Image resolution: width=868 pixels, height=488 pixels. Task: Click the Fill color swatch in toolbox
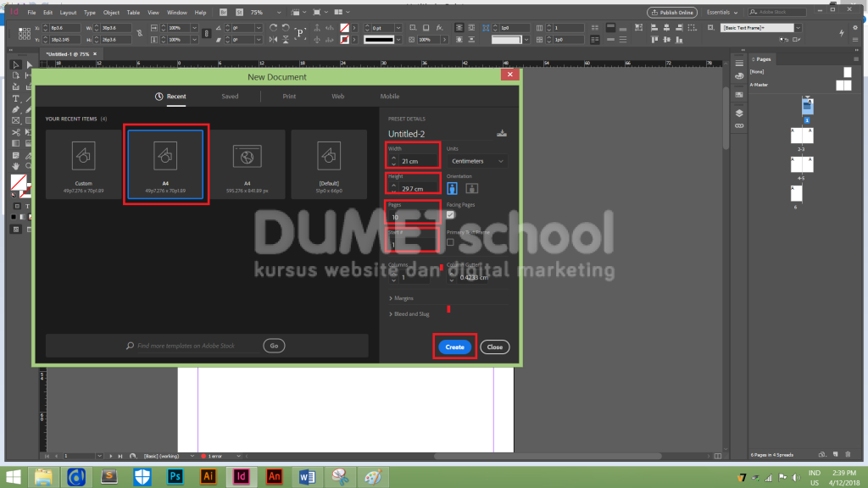(19, 181)
